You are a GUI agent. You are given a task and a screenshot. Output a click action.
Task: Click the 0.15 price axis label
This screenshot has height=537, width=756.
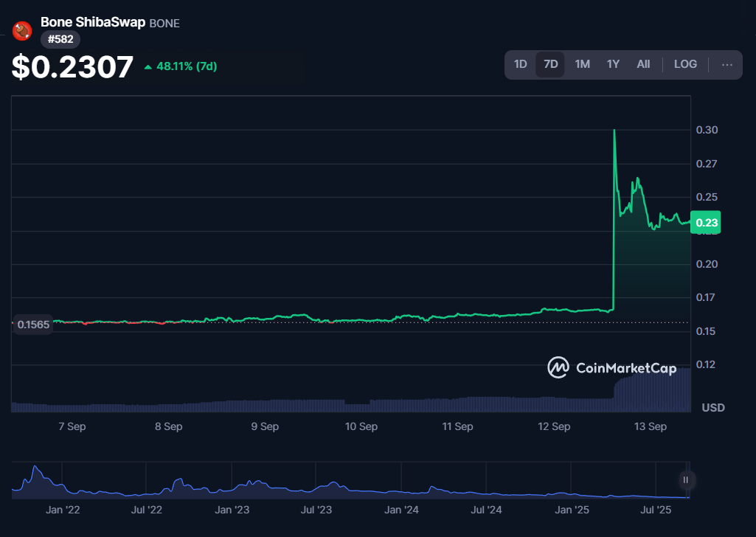706,331
